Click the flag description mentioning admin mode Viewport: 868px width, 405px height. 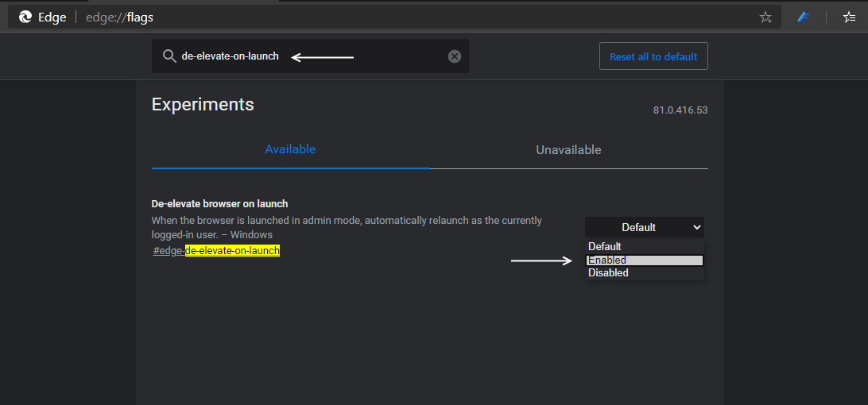[x=347, y=227]
